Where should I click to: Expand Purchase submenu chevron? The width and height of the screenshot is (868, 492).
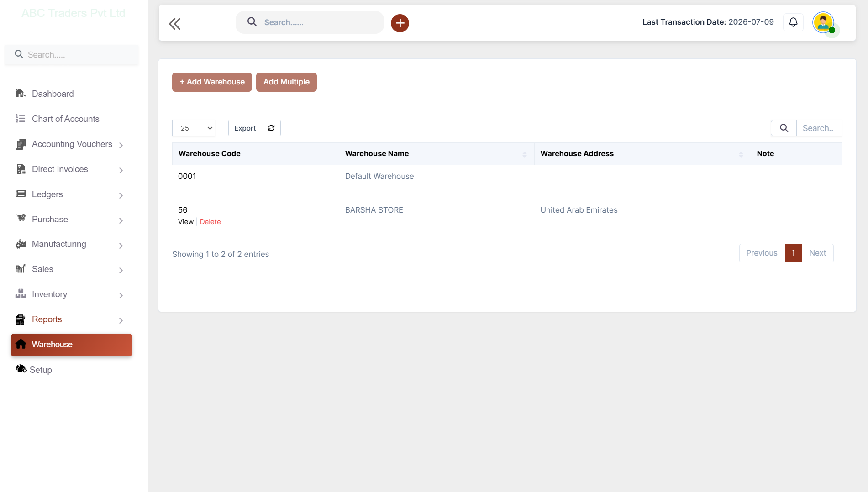click(121, 220)
